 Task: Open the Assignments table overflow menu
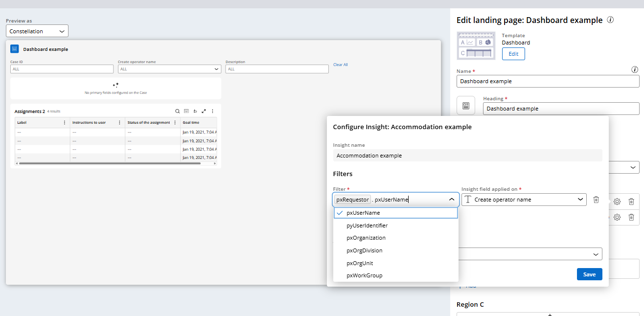(212, 111)
